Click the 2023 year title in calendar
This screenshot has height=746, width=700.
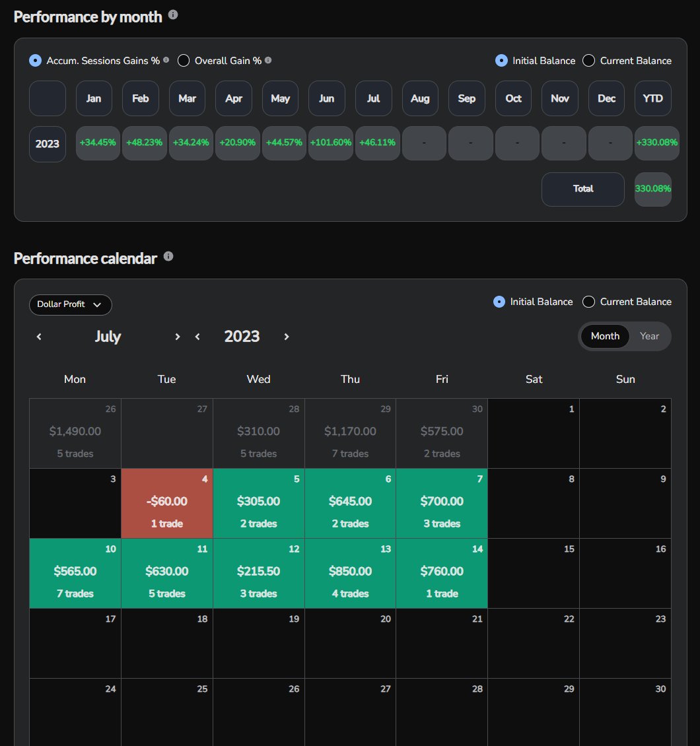pos(242,337)
